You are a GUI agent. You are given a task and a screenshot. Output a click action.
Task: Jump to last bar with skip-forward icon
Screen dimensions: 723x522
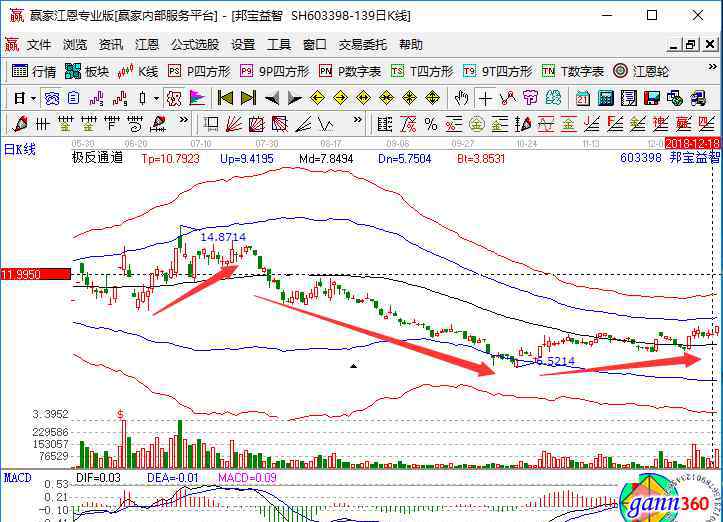click(x=248, y=98)
